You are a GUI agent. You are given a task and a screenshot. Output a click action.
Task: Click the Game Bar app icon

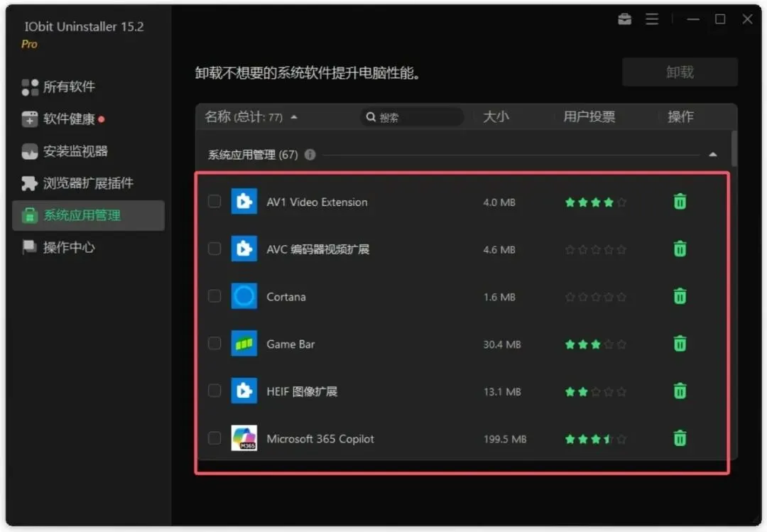click(x=244, y=344)
